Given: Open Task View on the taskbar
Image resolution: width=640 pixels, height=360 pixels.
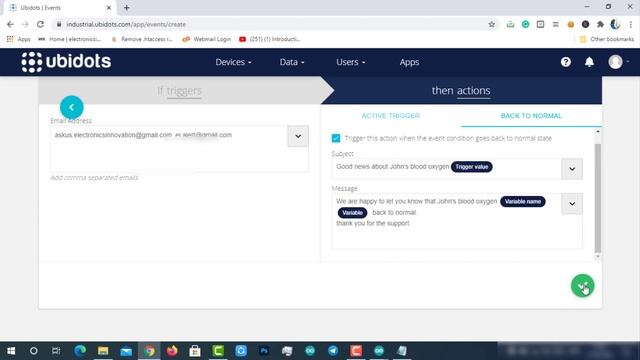Looking at the screenshot, I should click(56, 351).
